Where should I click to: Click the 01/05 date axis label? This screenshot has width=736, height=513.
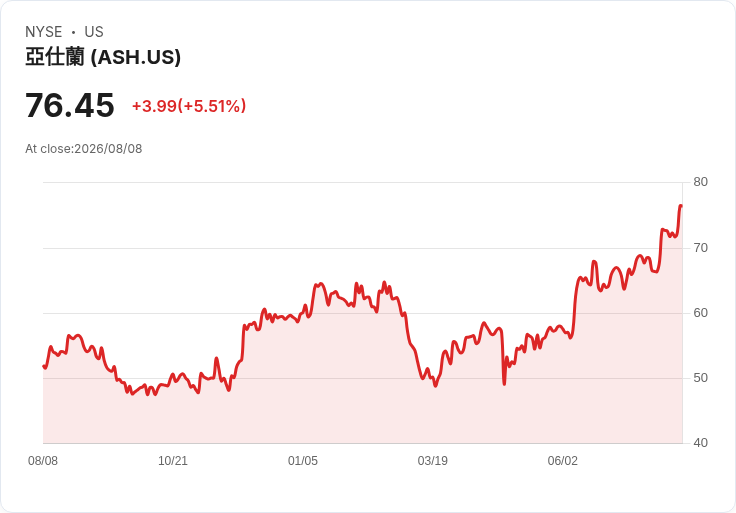click(x=303, y=460)
